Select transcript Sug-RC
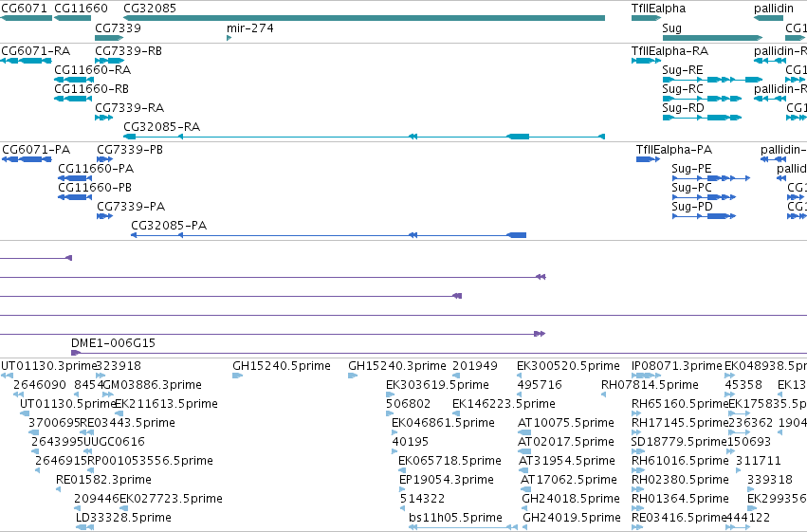The height and width of the screenshot is (532, 807). click(683, 88)
